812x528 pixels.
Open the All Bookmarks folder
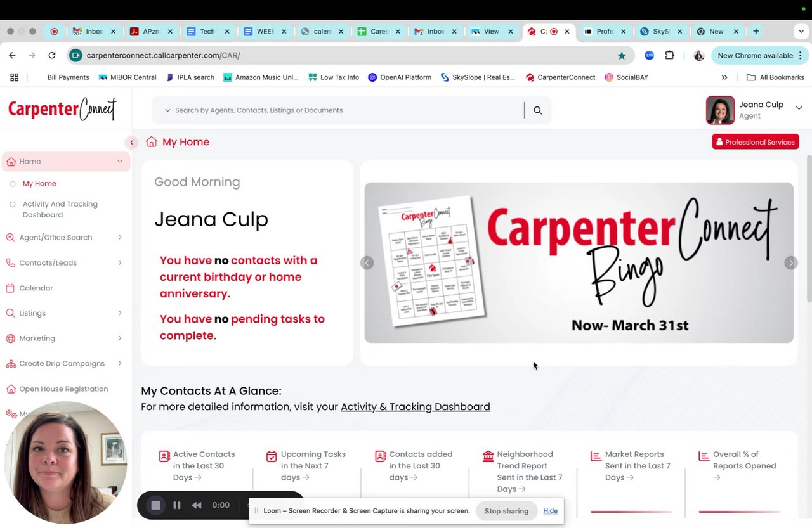coord(775,77)
